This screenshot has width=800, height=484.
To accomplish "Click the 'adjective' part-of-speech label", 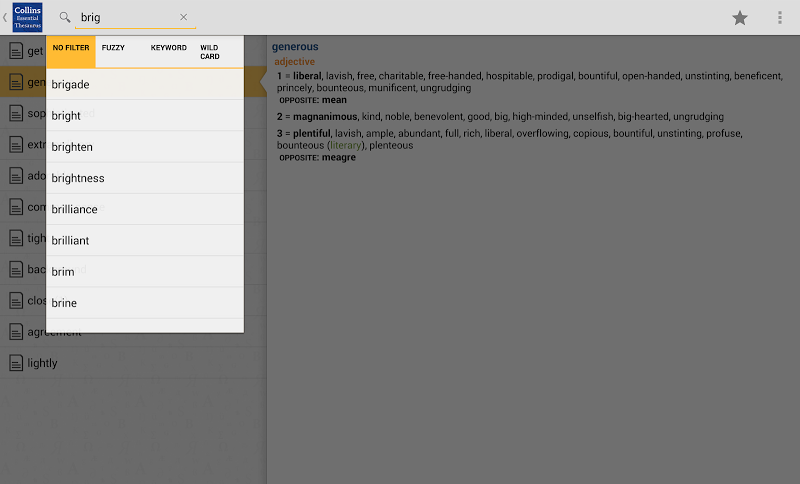I will 294,62.
